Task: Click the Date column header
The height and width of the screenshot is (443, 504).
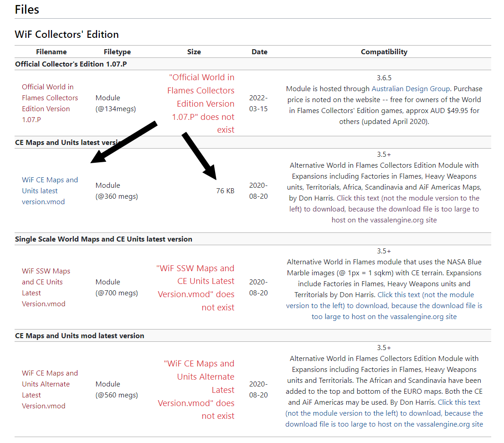Action: click(259, 52)
